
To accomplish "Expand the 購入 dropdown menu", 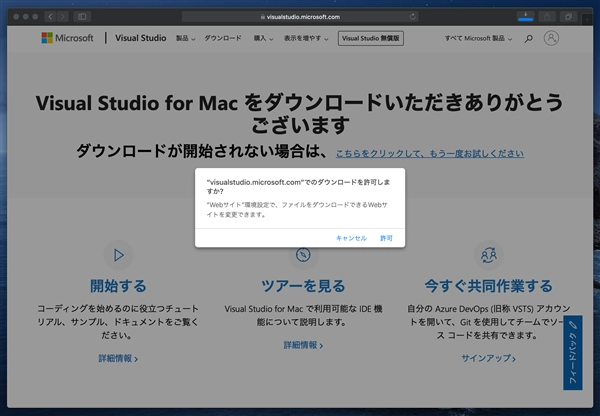I will coord(263,38).
